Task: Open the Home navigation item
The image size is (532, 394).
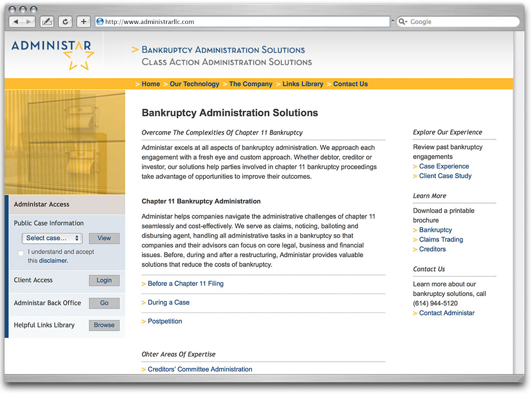Action: click(x=151, y=84)
